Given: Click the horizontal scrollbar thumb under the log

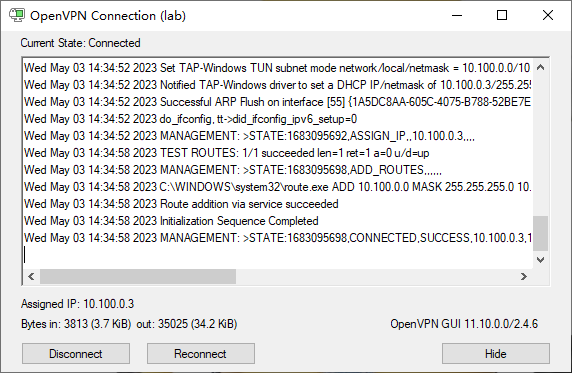Looking at the screenshot, I should pos(138,277).
